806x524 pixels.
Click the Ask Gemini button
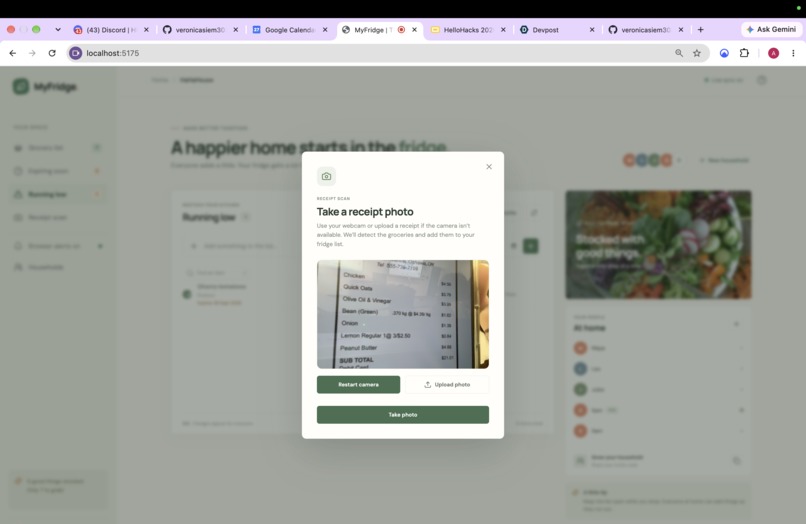pos(771,29)
